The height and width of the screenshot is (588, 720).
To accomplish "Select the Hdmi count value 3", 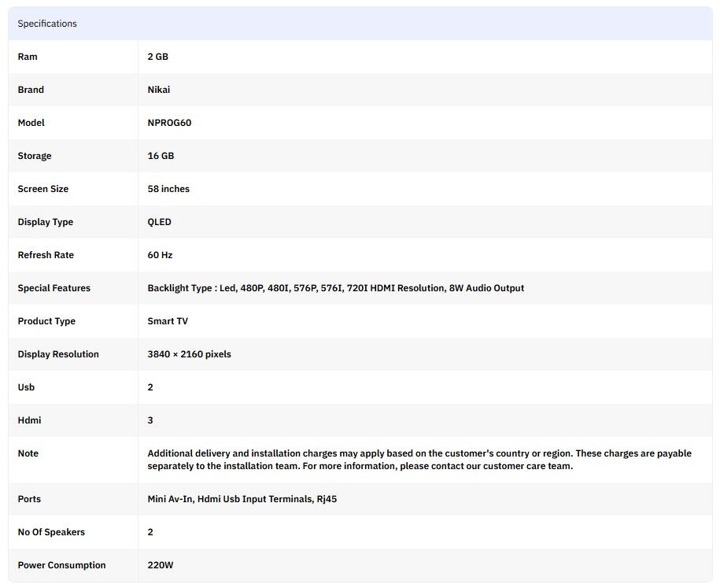I will (x=150, y=420).
